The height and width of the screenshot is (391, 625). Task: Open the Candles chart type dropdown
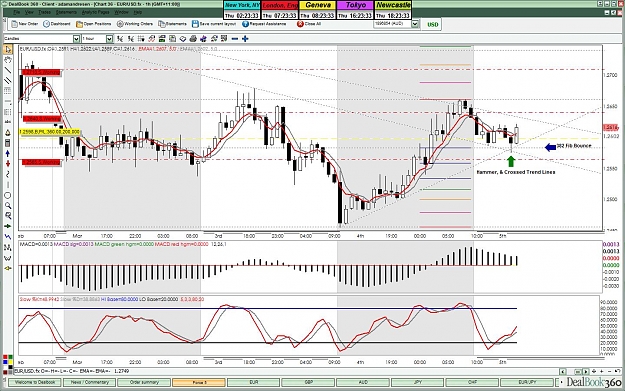[x=76, y=39]
